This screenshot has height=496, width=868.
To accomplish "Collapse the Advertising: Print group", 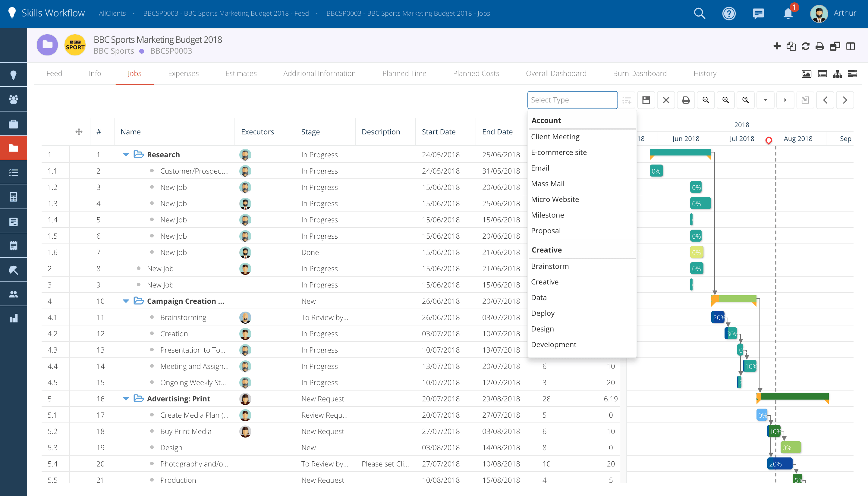I will 126,399.
